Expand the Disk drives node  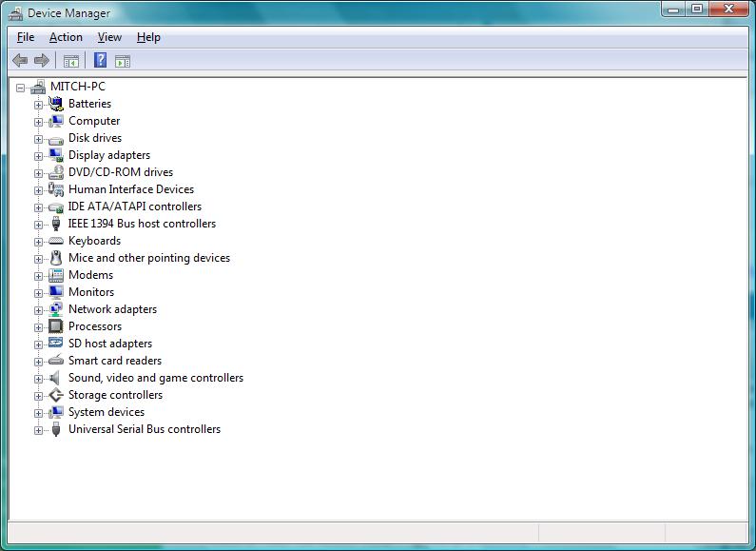(x=38, y=139)
